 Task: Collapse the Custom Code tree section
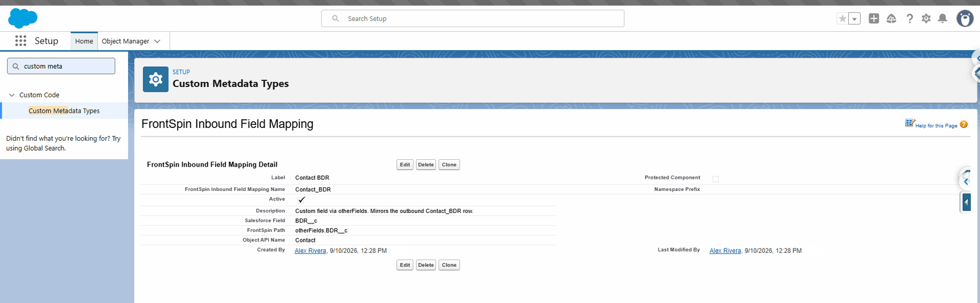point(12,95)
